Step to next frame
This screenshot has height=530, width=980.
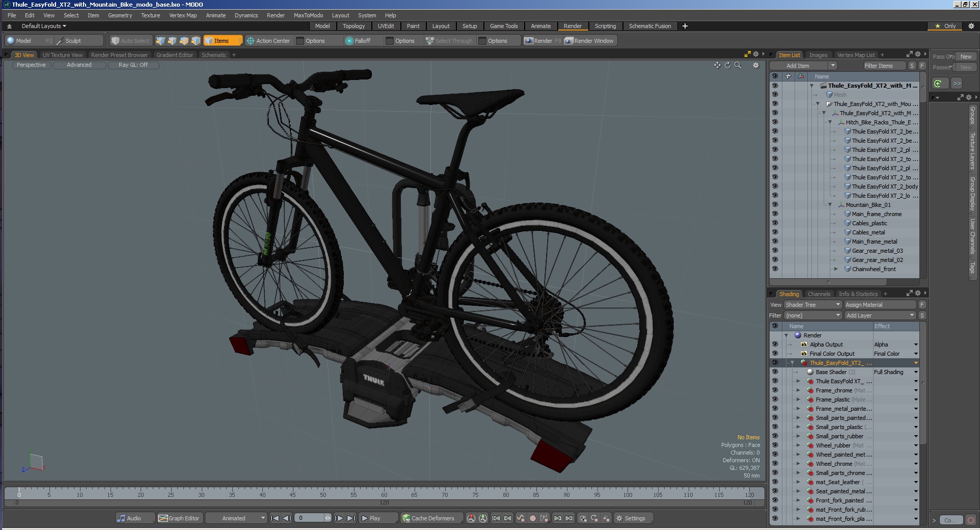[x=339, y=518]
